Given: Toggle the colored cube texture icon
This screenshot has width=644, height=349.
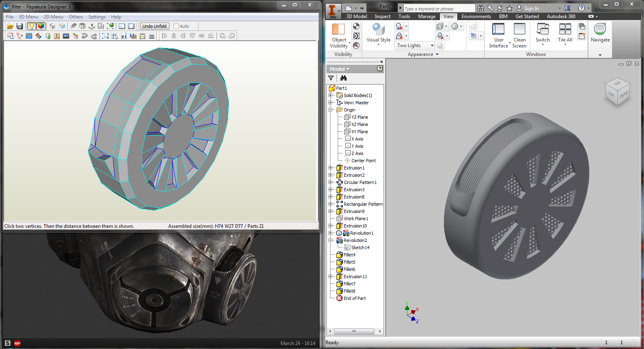Looking at the screenshot, I should coord(41,26).
